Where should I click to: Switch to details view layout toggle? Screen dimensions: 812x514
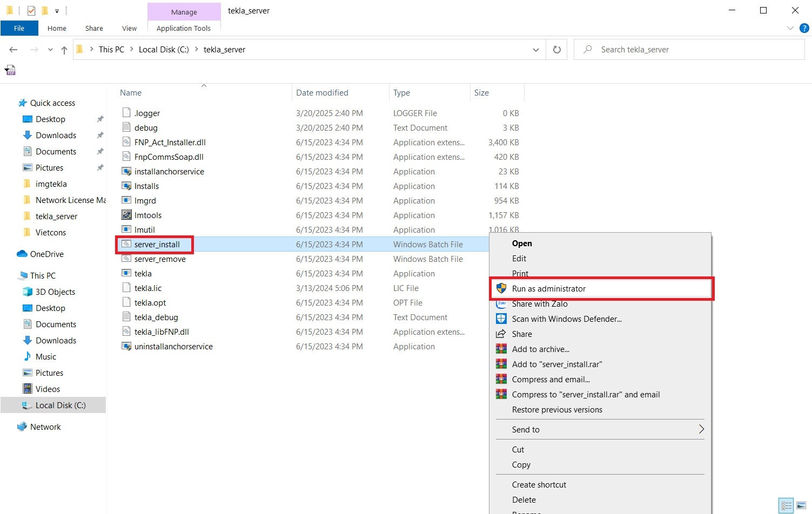tap(787, 505)
